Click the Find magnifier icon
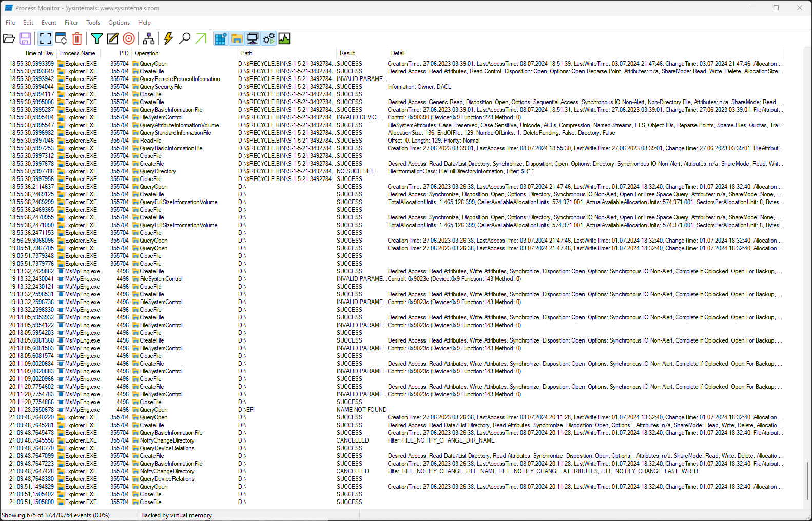This screenshot has width=812, height=521. click(185, 38)
